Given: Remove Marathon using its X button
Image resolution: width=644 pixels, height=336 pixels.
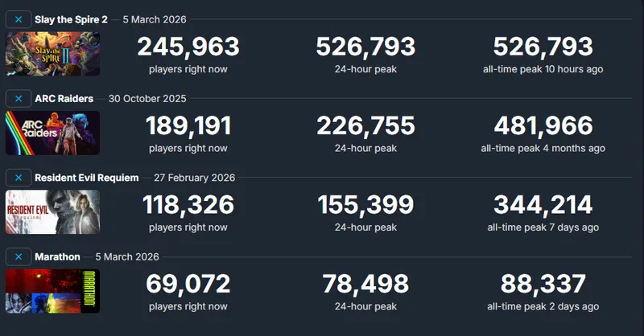Looking at the screenshot, I should pyautogui.click(x=19, y=257).
